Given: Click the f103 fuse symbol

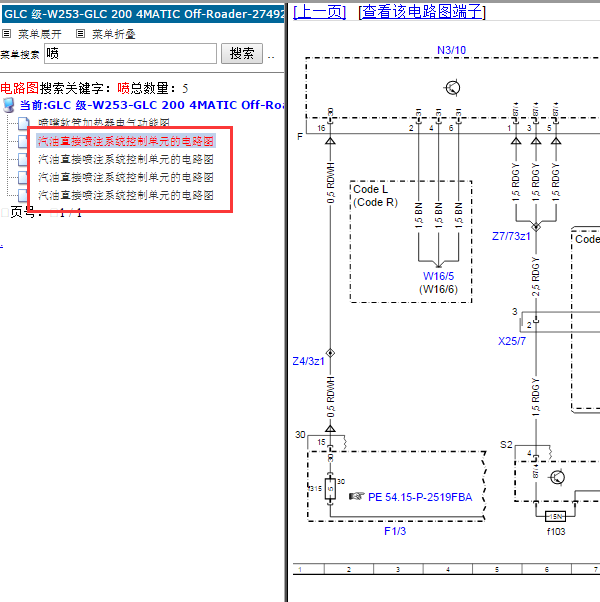Looking at the screenshot, I should point(555,516).
